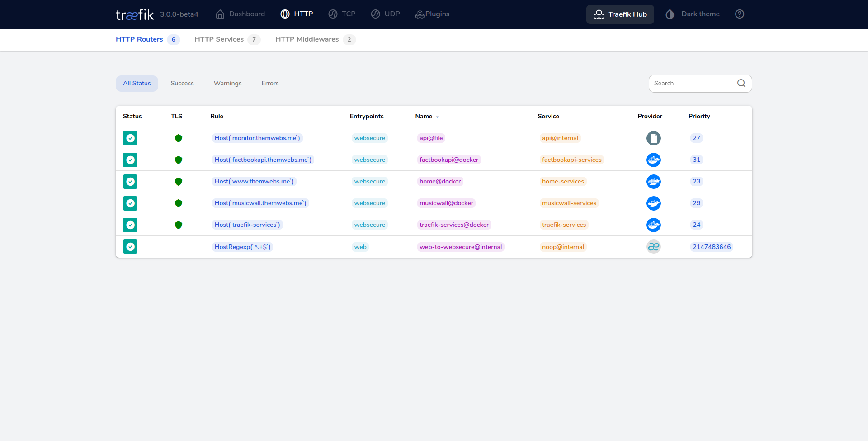Click the factbookapi-services service tag
The width and height of the screenshot is (868, 441).
(x=572, y=160)
